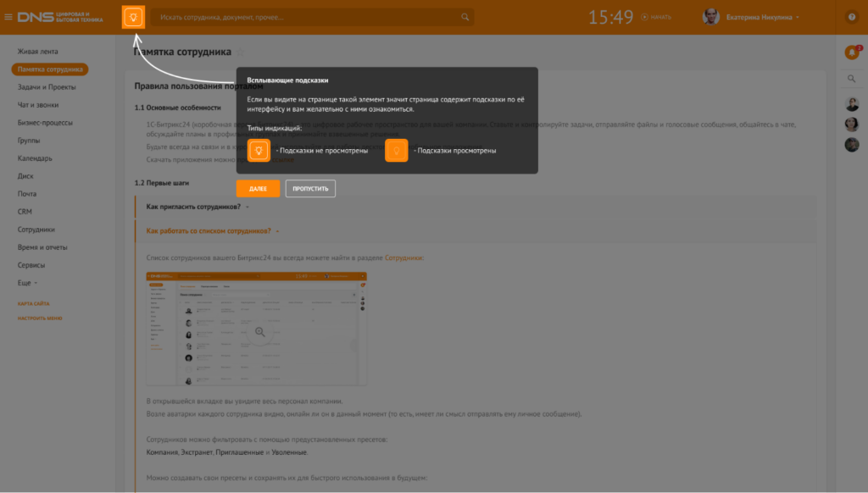The image size is (868, 493).
Task: Open Задачи и Проекты in the left menu
Action: (x=47, y=87)
